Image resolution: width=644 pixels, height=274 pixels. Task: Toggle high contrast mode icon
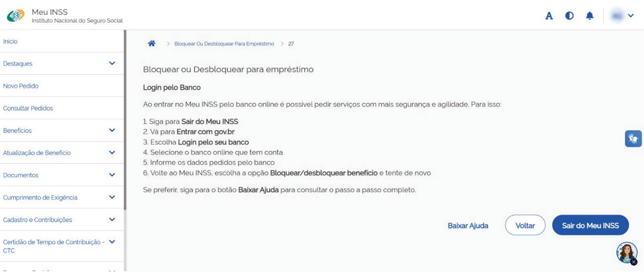[x=569, y=16]
